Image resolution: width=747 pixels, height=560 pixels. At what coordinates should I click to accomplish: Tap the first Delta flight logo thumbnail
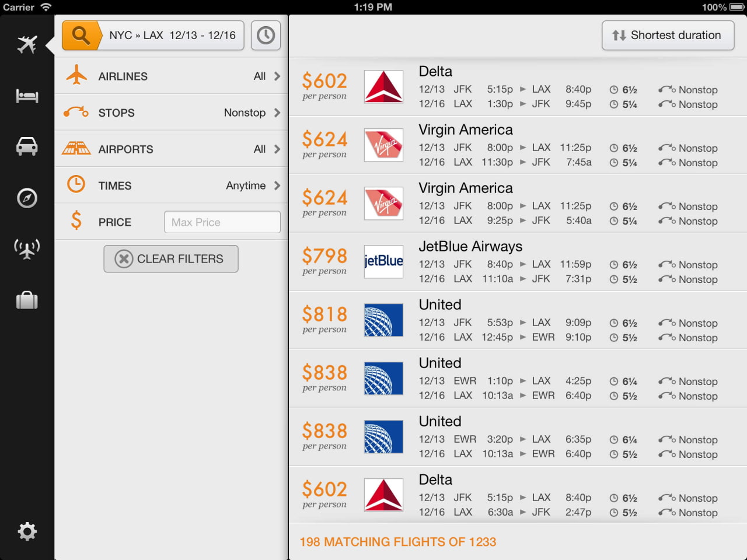pyautogui.click(x=383, y=87)
